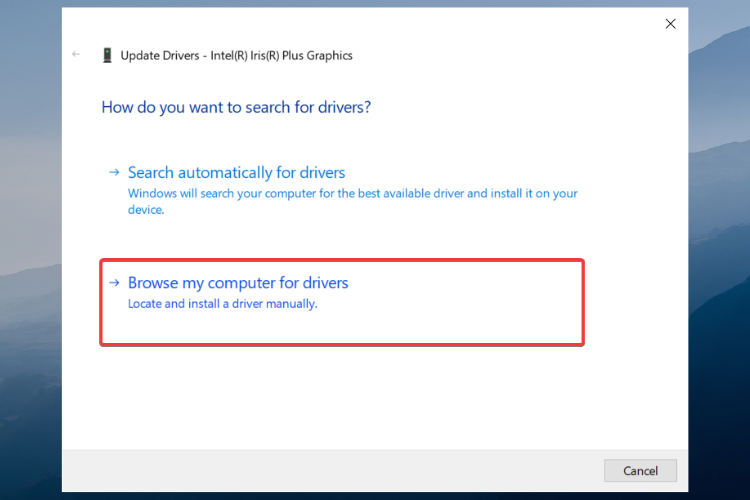The height and width of the screenshot is (500, 750).
Task: Click the word 'device.' under Search automatically
Action: 146,210
